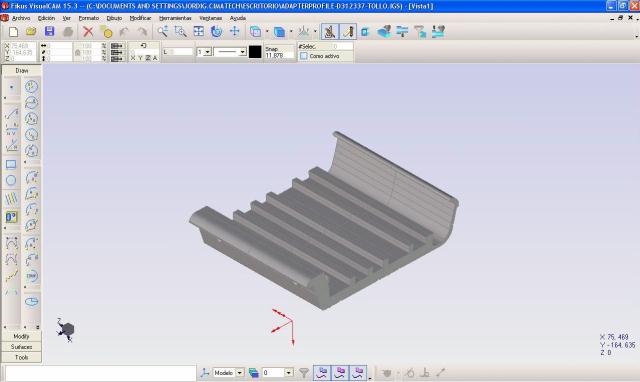Click the filter funnel icon in status bar

[x=304, y=372]
